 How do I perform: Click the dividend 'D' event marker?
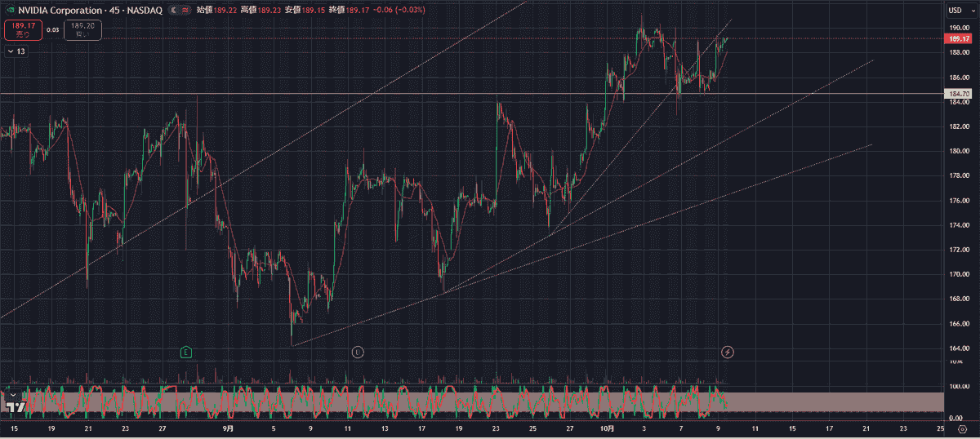coord(357,352)
